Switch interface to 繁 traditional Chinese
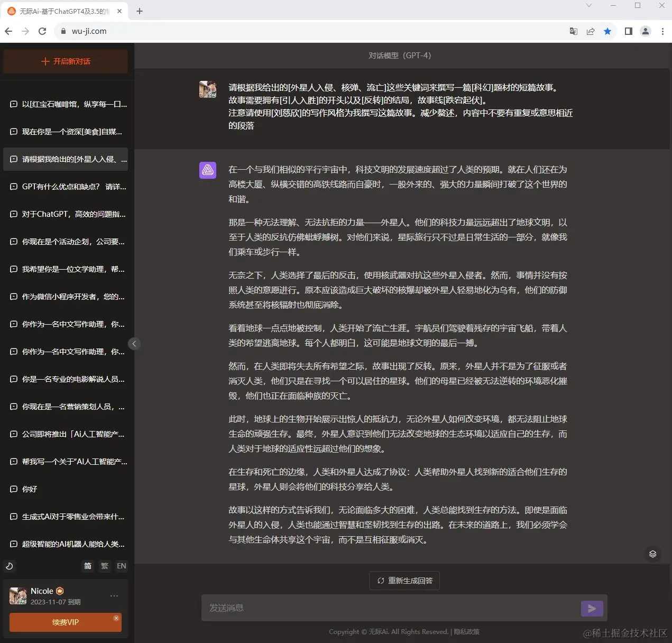 104,566
